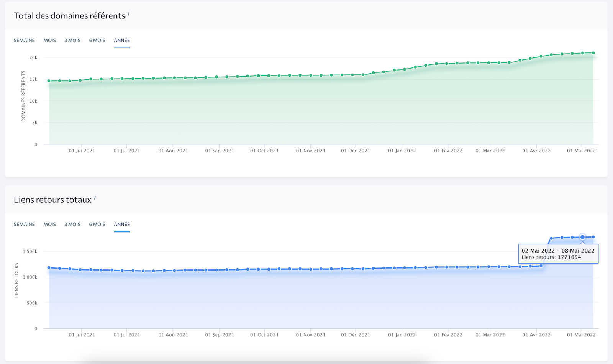Click 01 Sep 2021 label in domains chart
613x364 pixels.
click(x=220, y=151)
